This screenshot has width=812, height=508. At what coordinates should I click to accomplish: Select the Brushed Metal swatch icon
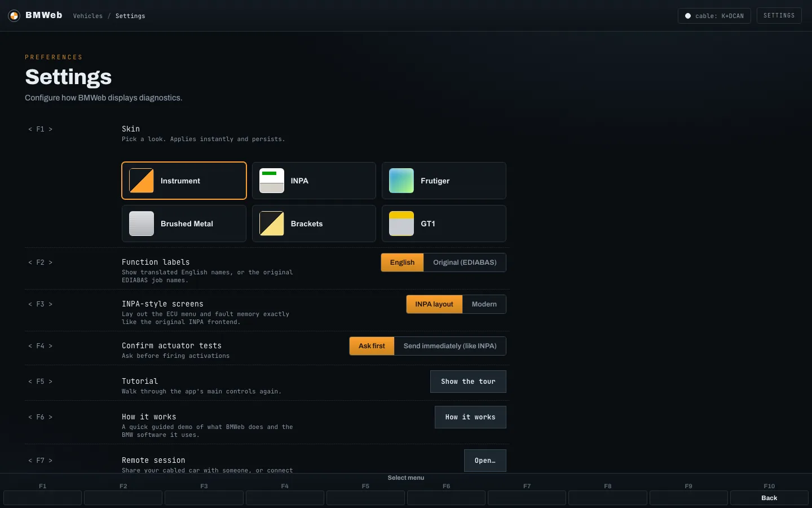pos(142,224)
